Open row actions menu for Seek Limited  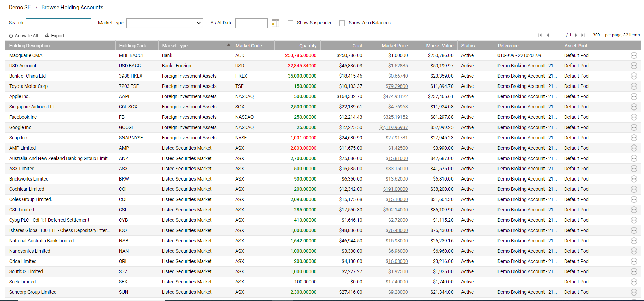tap(634, 282)
